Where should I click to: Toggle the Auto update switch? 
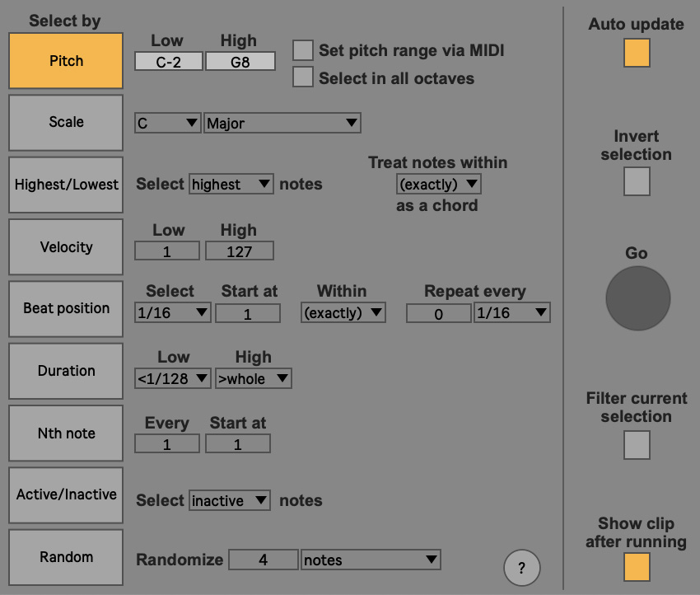tap(637, 54)
